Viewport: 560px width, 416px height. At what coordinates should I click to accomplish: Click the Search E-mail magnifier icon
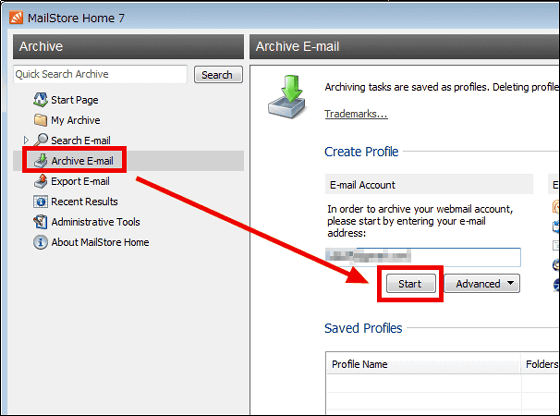[x=41, y=140]
